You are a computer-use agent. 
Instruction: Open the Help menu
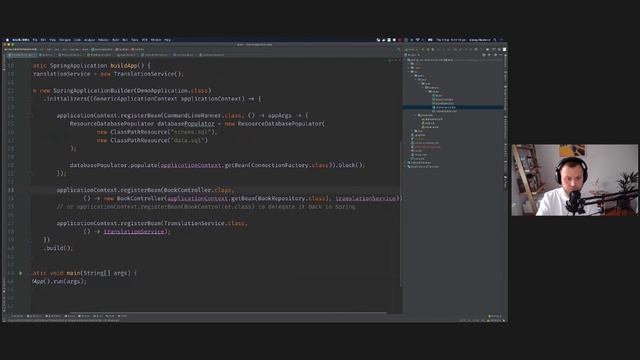167,40
